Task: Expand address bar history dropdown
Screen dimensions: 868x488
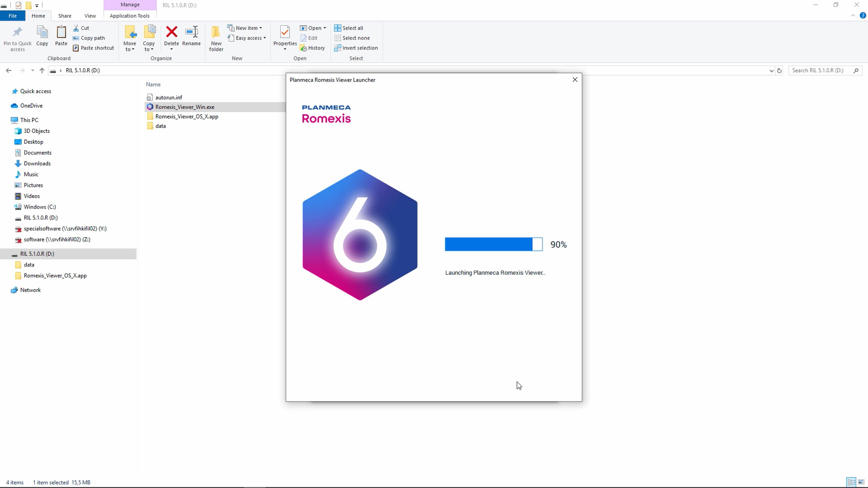Action: [x=771, y=71]
